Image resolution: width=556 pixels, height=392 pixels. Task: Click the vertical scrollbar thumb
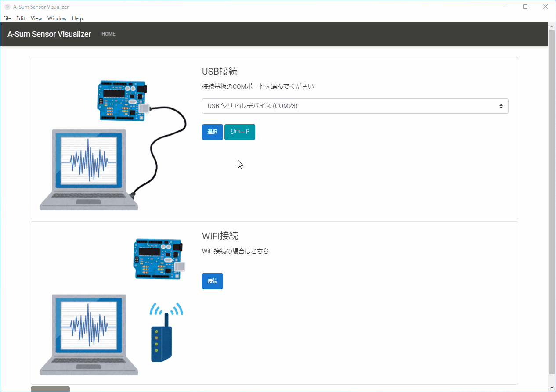pos(552,202)
